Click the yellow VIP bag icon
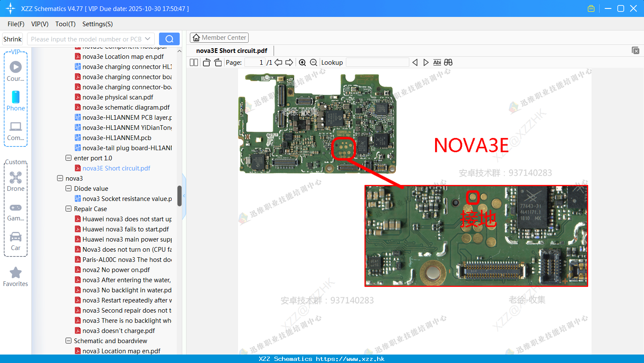 pos(591,8)
